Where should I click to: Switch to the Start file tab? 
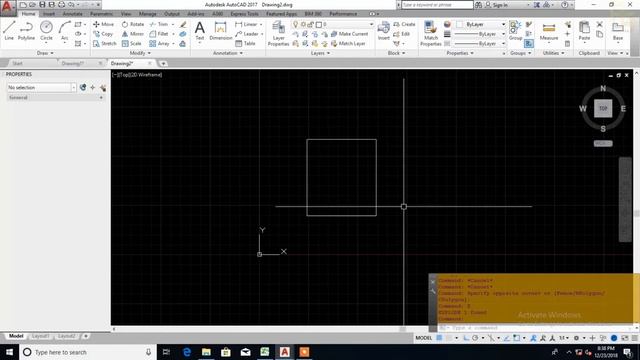click(x=18, y=64)
